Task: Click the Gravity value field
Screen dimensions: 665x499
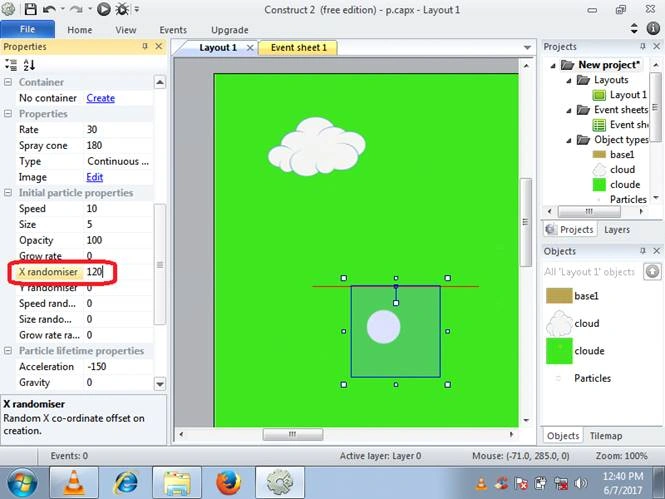Action: pos(118,382)
